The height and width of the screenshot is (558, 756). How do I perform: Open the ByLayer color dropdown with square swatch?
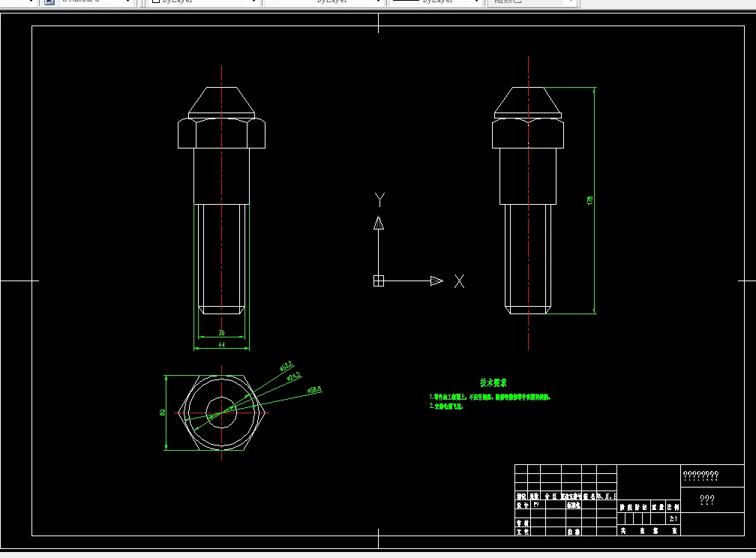coord(204,2)
